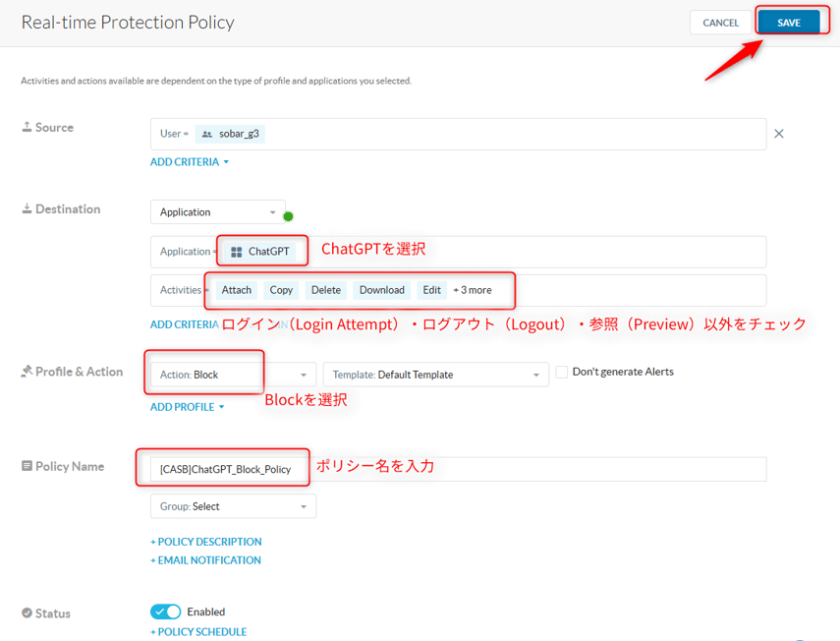The image size is (840, 641).
Task: Click the SAVE button
Action: click(x=788, y=23)
